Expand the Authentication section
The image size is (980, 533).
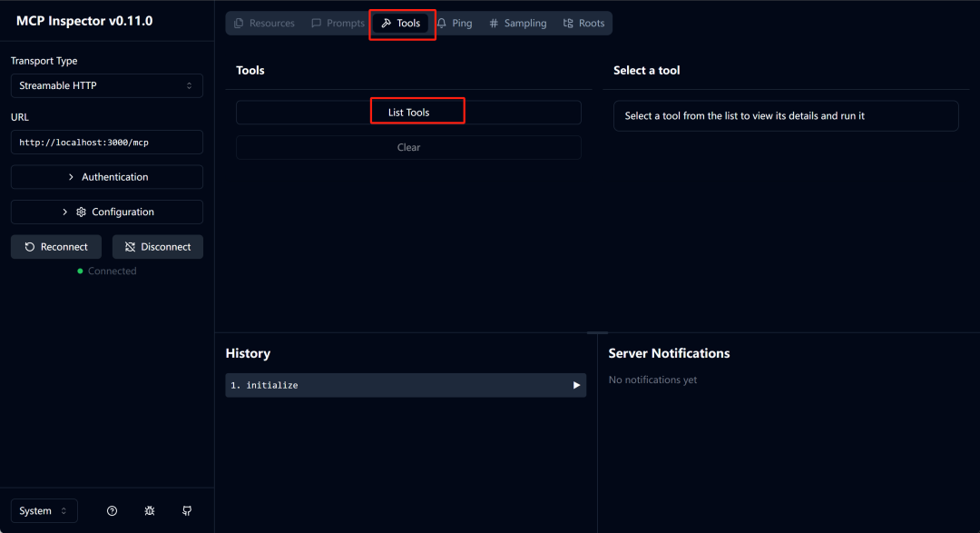[107, 177]
